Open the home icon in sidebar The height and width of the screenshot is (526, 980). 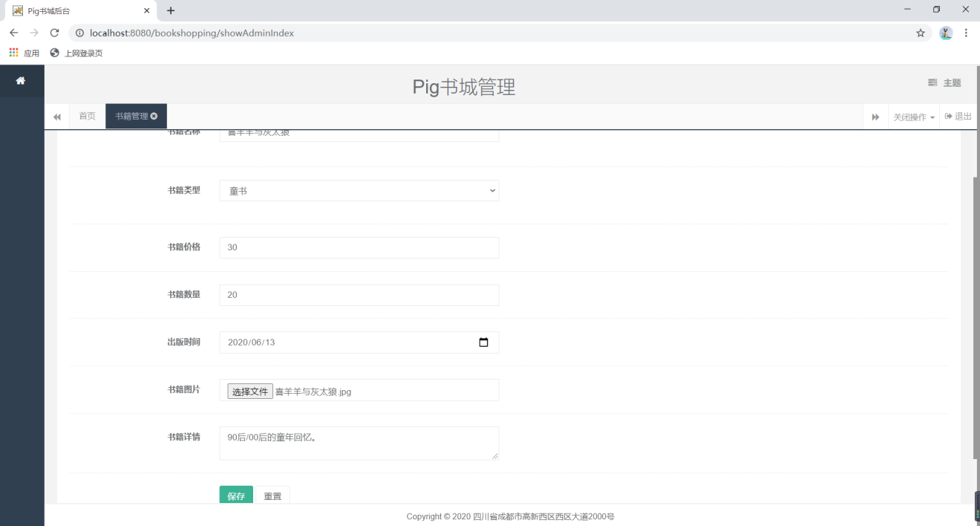click(x=21, y=80)
